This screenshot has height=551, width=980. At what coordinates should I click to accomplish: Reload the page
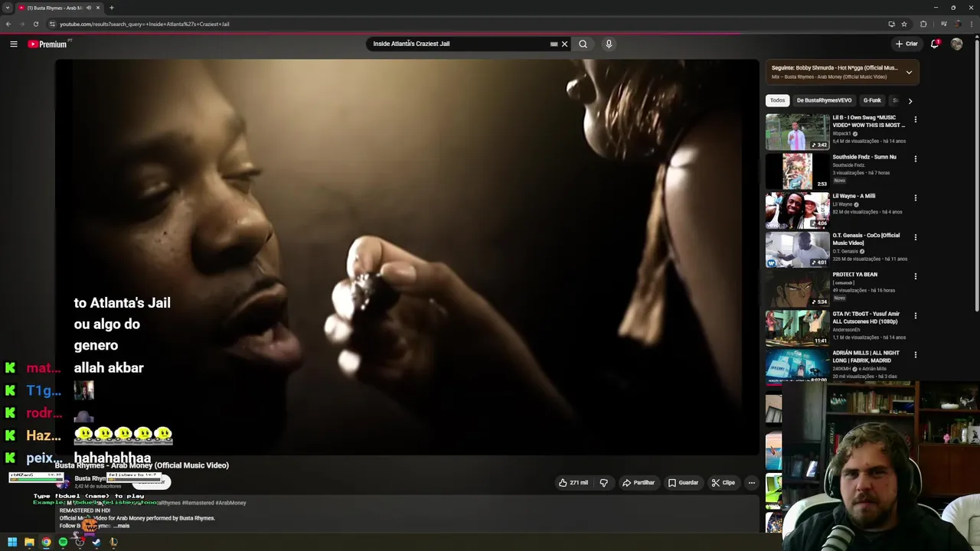(x=38, y=24)
